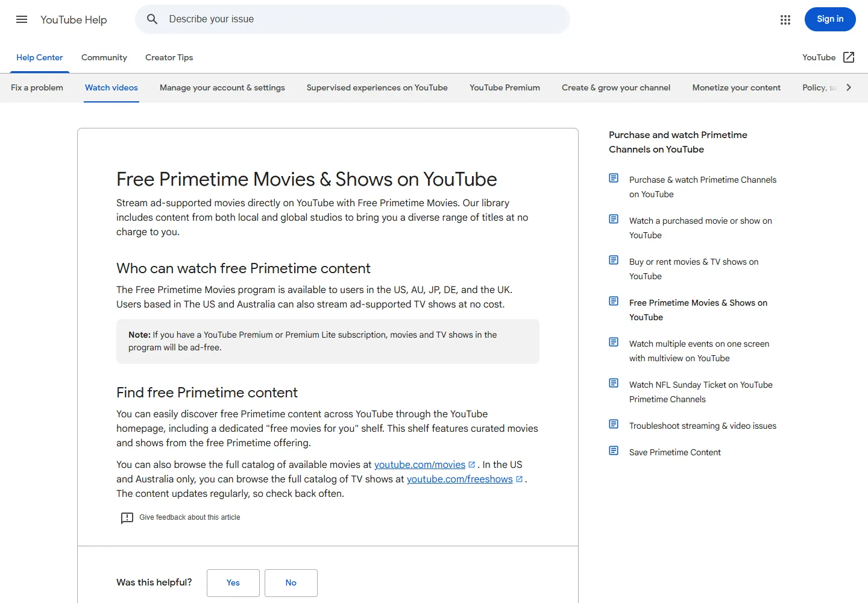This screenshot has height=603, width=868.
Task: Click the feedback speech bubble icon
Action: click(127, 518)
